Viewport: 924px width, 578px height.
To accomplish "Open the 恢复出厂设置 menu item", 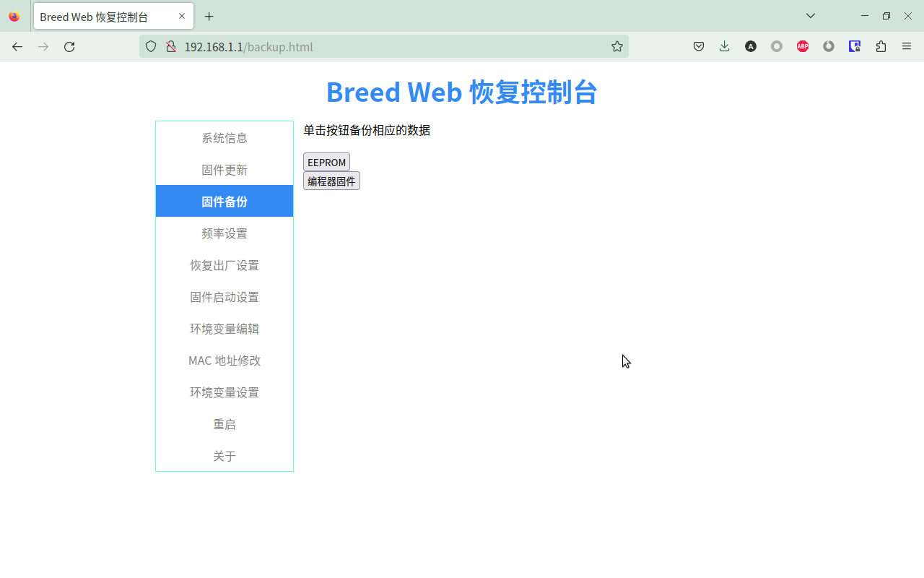I will pos(225,264).
